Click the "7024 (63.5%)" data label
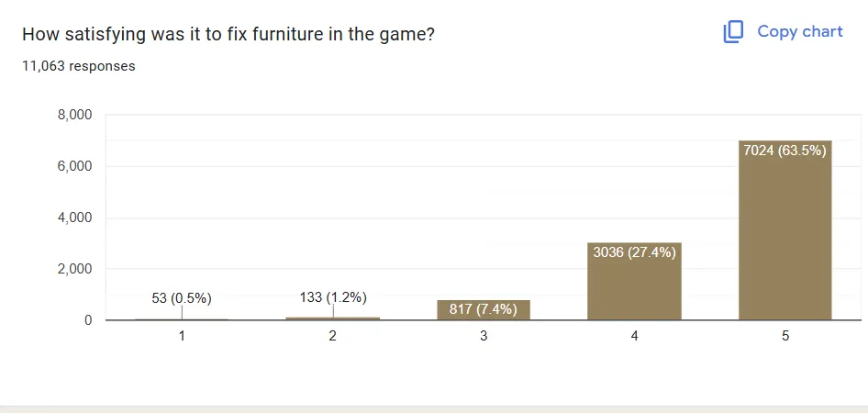Screen dimensions: 868x413 click(x=785, y=151)
